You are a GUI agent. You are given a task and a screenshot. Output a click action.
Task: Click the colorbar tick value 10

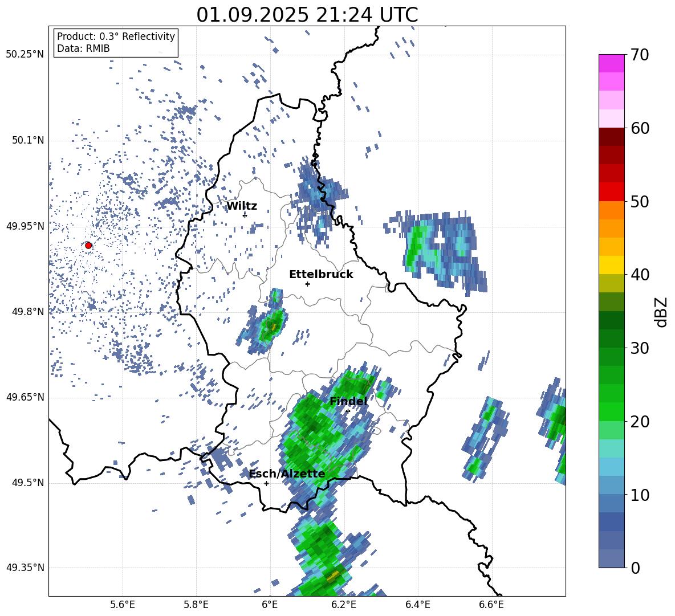tap(640, 495)
